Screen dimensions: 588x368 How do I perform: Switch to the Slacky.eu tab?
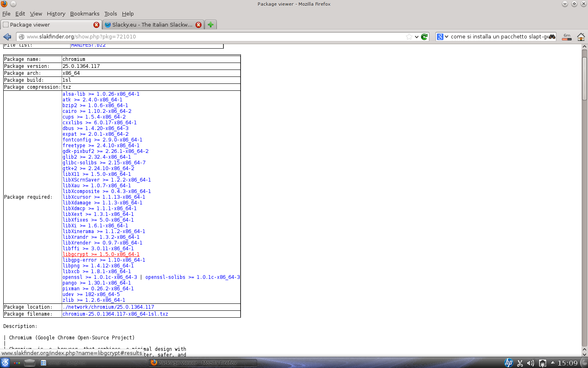coord(153,25)
